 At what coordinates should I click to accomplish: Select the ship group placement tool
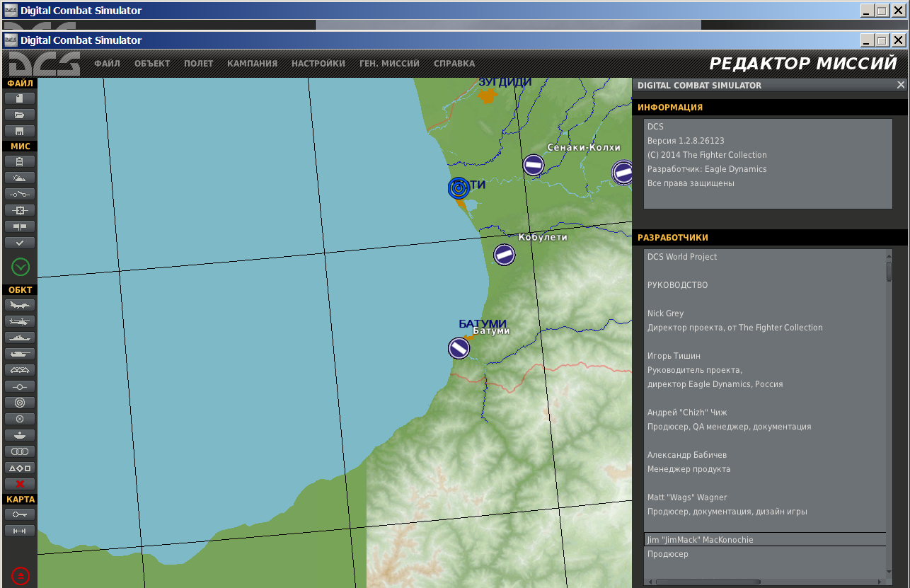(x=20, y=338)
